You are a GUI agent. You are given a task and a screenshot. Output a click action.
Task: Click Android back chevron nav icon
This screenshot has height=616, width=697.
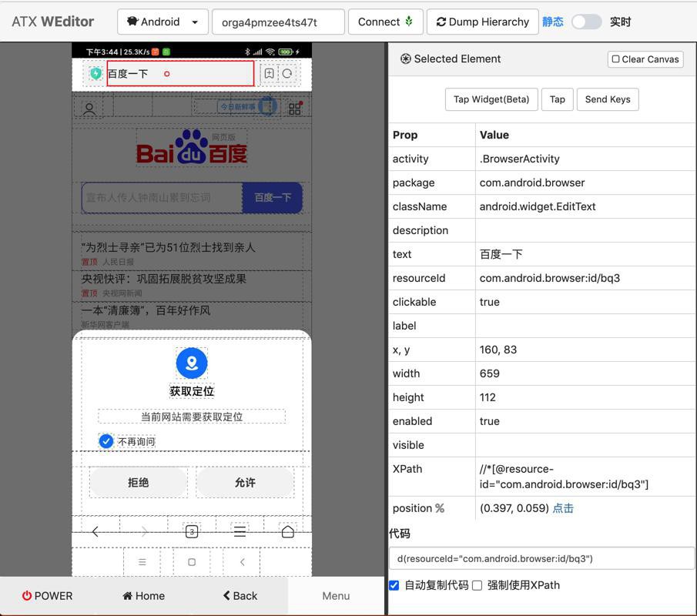click(x=243, y=562)
